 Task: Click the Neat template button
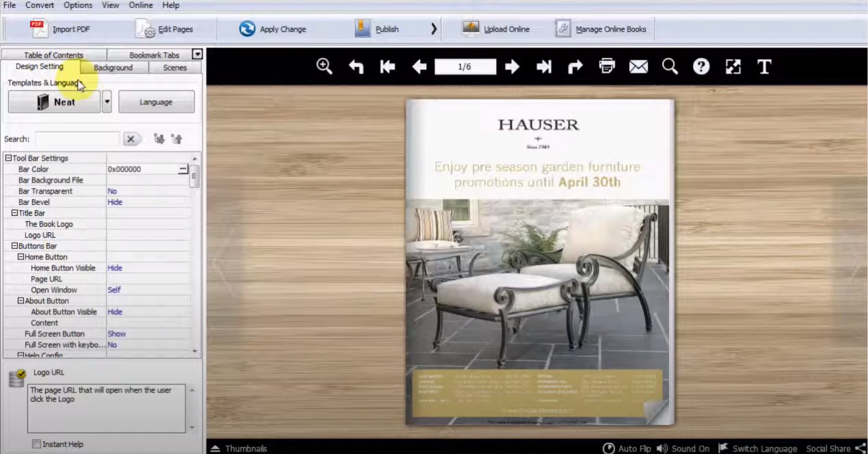pyautogui.click(x=54, y=102)
